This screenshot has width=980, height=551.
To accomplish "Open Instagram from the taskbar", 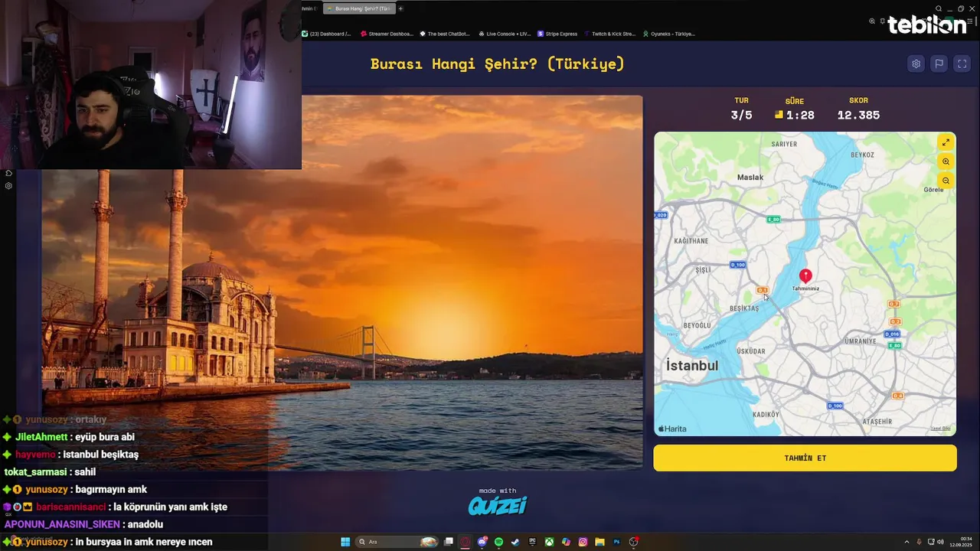I will [583, 542].
